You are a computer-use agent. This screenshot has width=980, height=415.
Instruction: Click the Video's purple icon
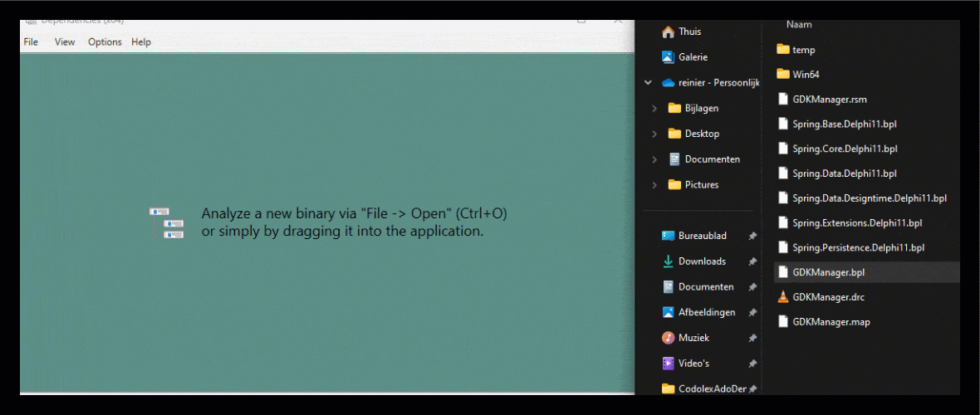[x=668, y=364]
